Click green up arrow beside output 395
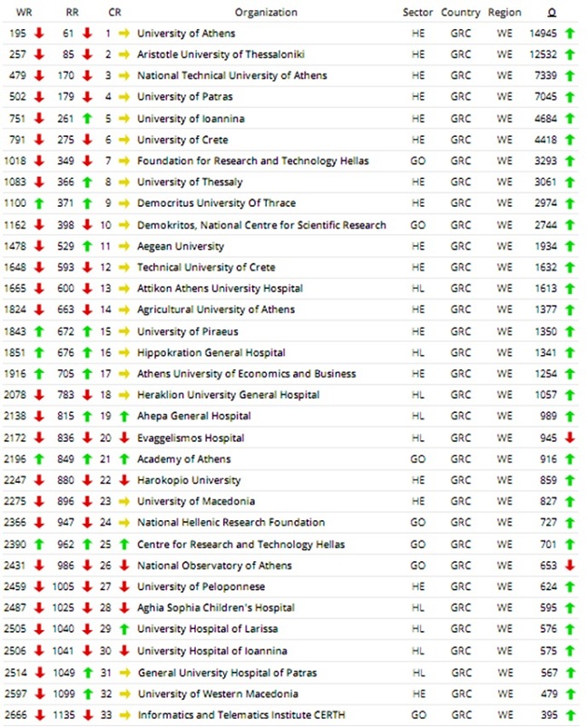 click(571, 715)
